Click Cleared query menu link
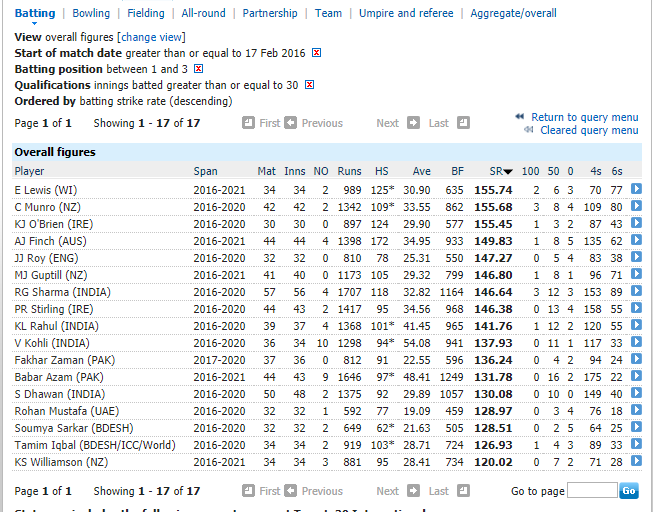Screen dimensions: 653x512 click(589, 130)
